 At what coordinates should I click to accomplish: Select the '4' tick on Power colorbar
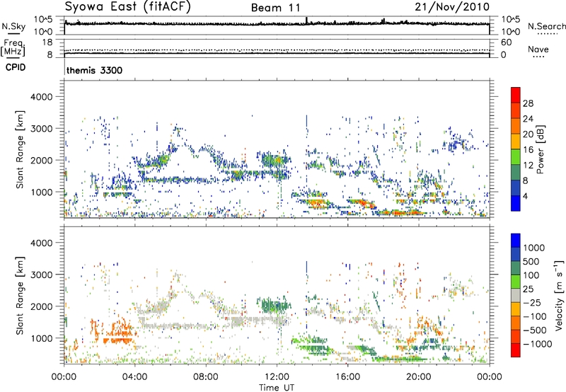(x=525, y=196)
